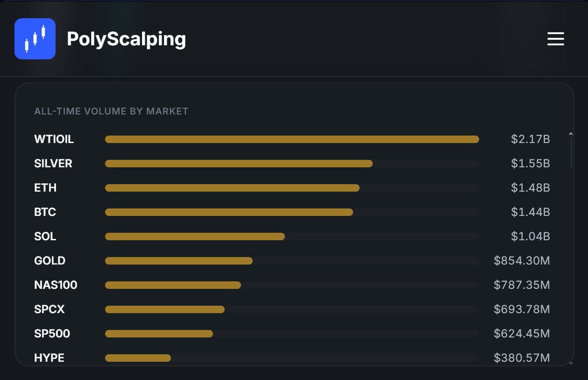Click the All-Time Volume By Market heading

coord(111,111)
